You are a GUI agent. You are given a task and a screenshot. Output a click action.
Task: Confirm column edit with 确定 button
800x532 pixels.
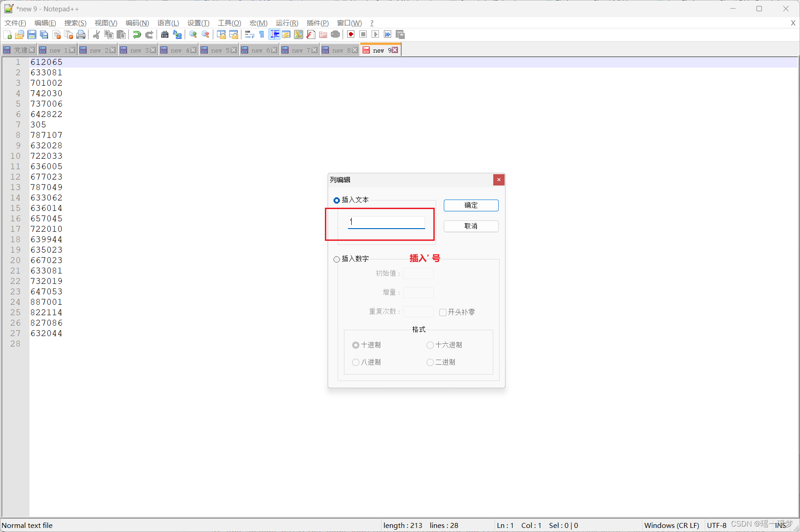coord(471,205)
